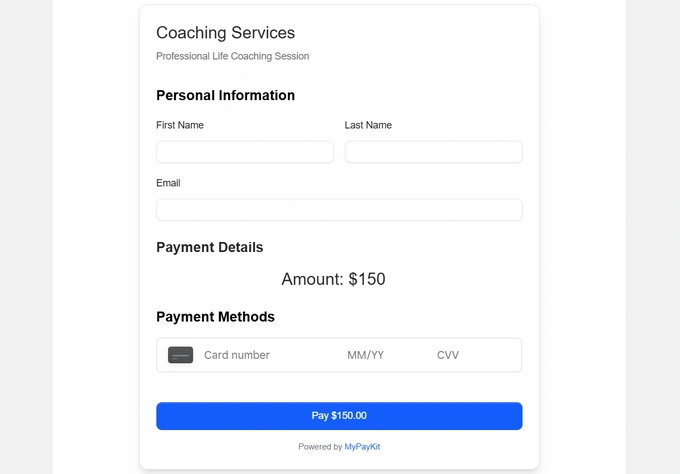Click the Payment Methods heading
Screen dimensions: 680x474
pyautogui.click(x=215, y=317)
